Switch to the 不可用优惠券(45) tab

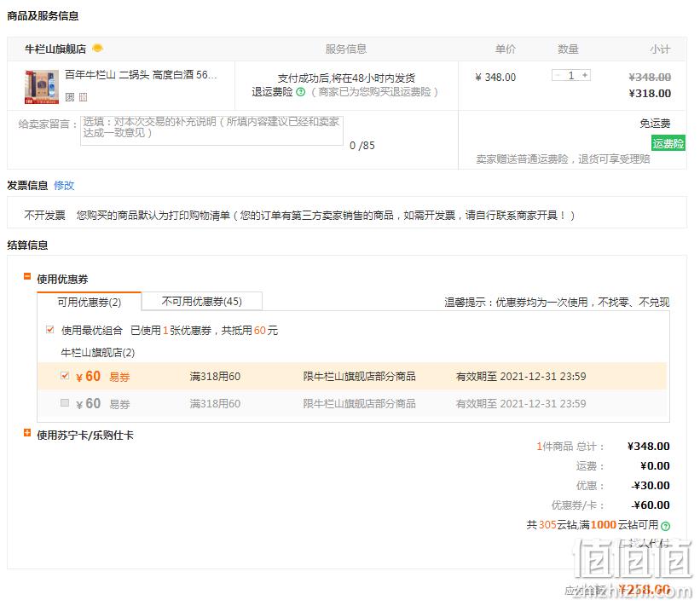pos(202,301)
